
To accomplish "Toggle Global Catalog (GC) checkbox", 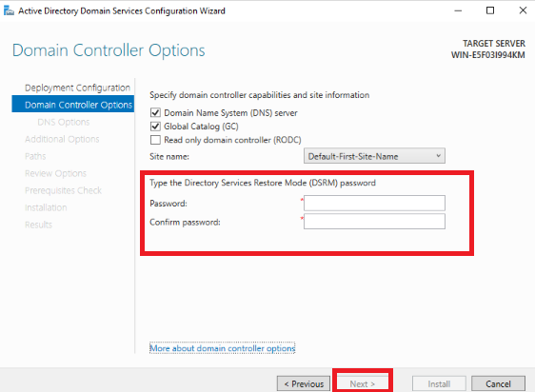I will tap(155, 127).
